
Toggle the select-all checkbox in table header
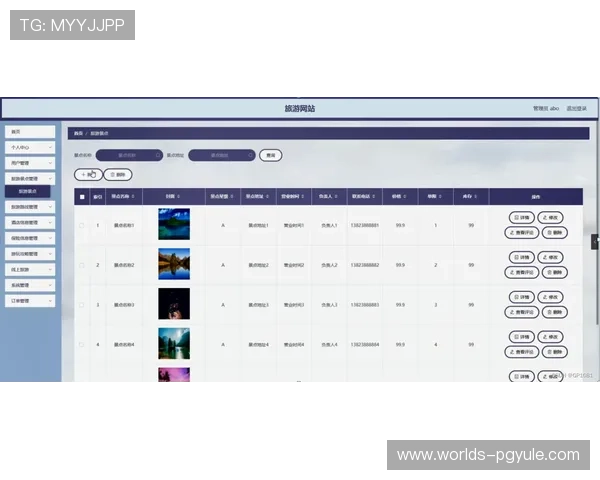[x=82, y=197]
